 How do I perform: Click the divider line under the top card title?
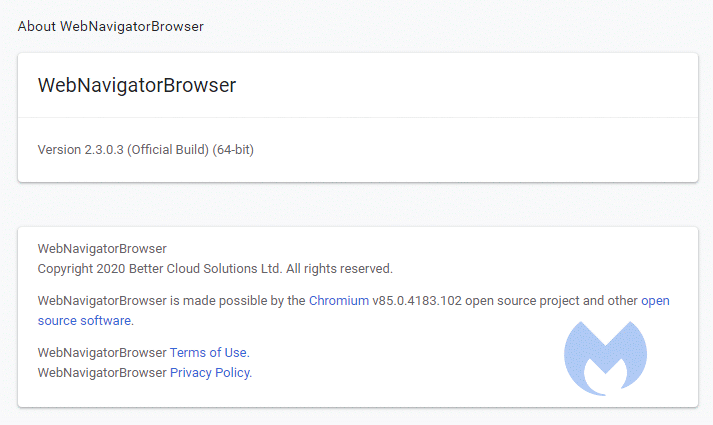click(x=357, y=117)
